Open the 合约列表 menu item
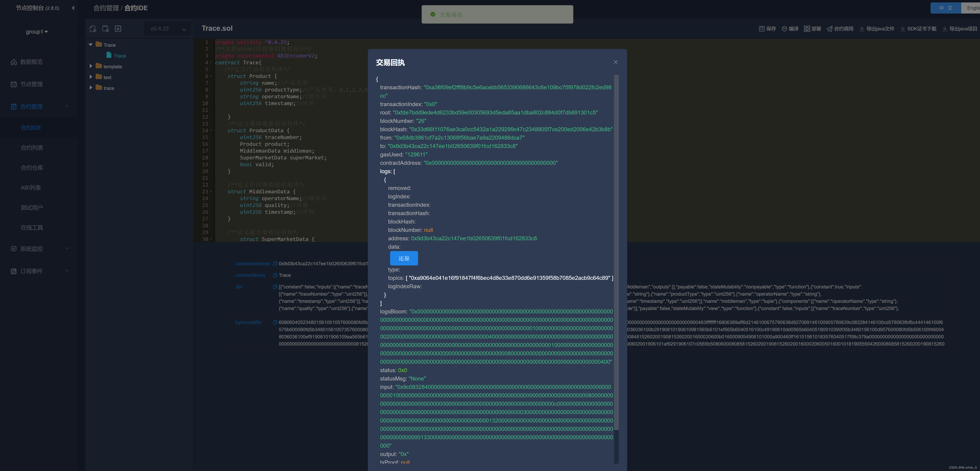The width and height of the screenshot is (980, 471). (32, 147)
